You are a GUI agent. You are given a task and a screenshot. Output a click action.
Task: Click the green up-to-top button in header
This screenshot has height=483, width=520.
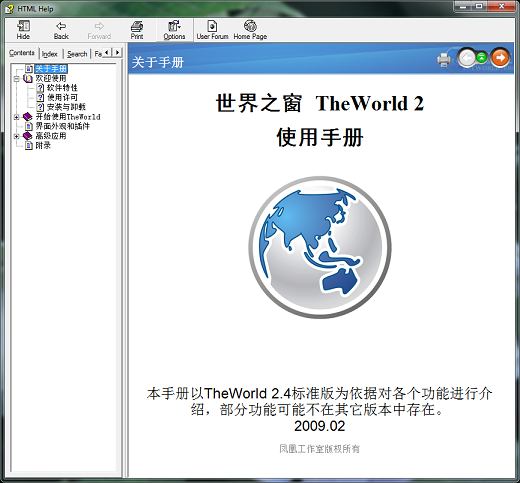click(482, 58)
